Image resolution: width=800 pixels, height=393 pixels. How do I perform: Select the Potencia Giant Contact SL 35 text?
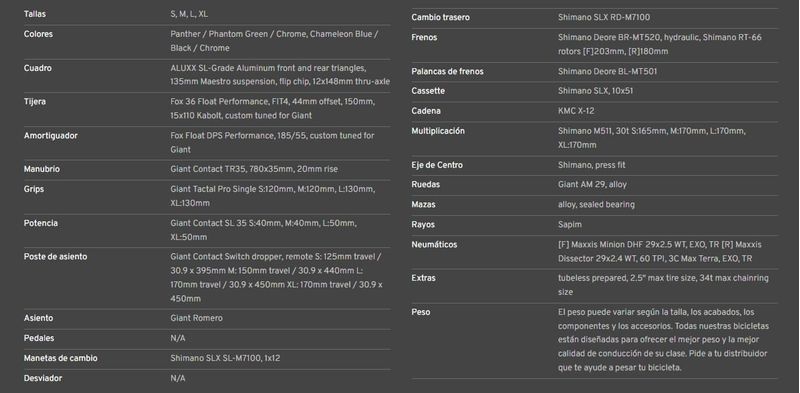coord(263,230)
